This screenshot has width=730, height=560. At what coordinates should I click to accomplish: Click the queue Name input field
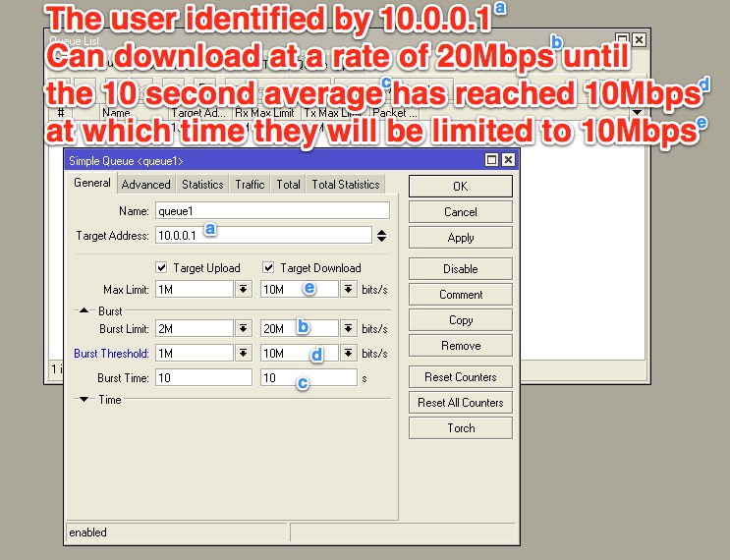click(271, 210)
